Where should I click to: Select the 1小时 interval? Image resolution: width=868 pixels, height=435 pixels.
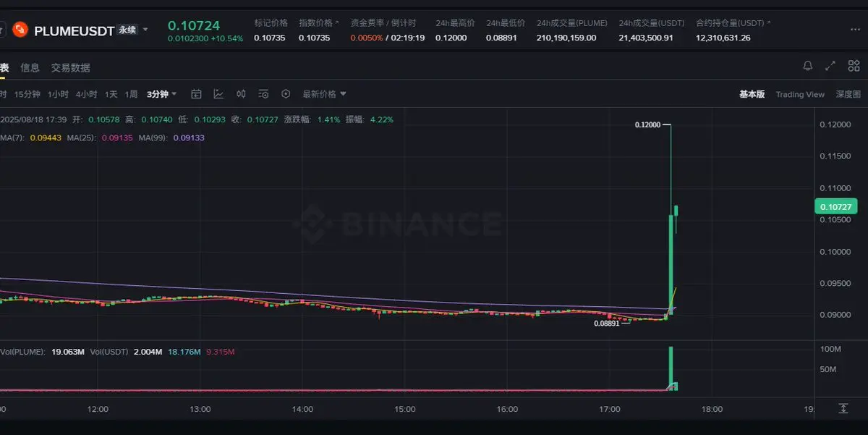coord(58,94)
